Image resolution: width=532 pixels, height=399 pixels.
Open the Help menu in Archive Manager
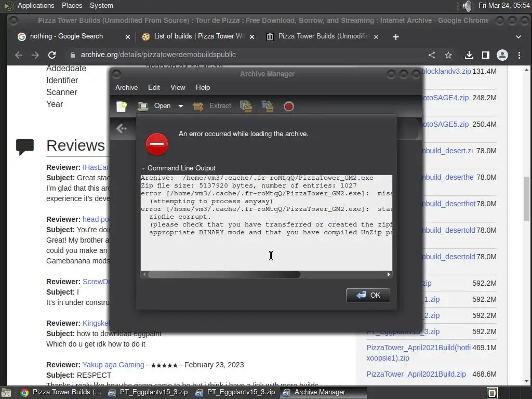203,87
